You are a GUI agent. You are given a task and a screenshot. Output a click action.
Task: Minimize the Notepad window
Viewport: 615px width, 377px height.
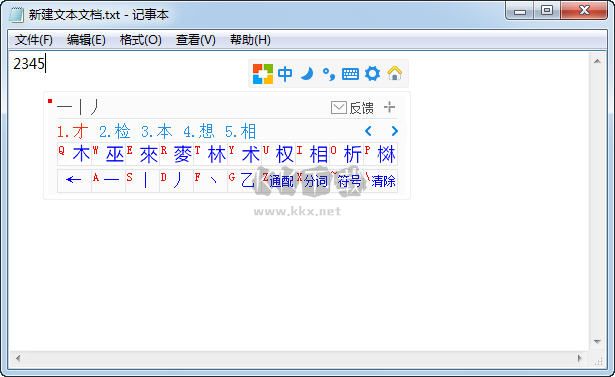[x=520, y=11]
